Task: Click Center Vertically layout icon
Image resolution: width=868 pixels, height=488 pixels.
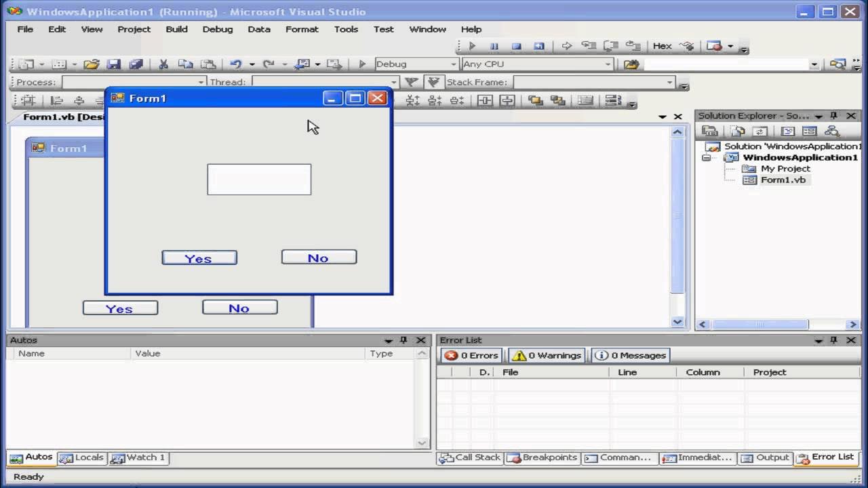Action: pyautogui.click(x=507, y=100)
